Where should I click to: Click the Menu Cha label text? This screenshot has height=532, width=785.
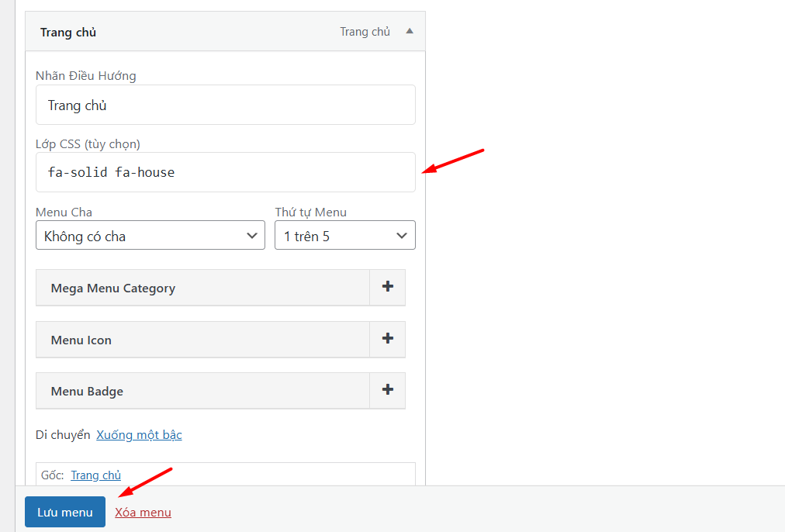click(x=64, y=212)
